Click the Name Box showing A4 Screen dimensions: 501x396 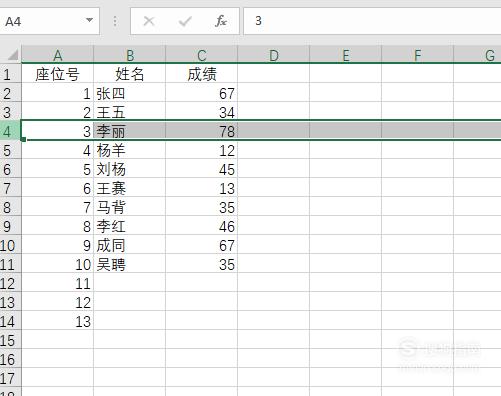pos(49,21)
